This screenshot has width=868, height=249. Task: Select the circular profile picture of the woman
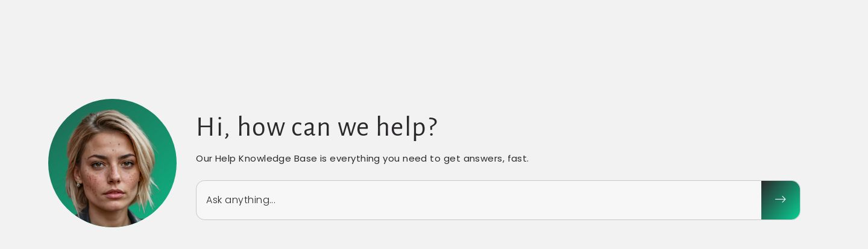click(112, 163)
